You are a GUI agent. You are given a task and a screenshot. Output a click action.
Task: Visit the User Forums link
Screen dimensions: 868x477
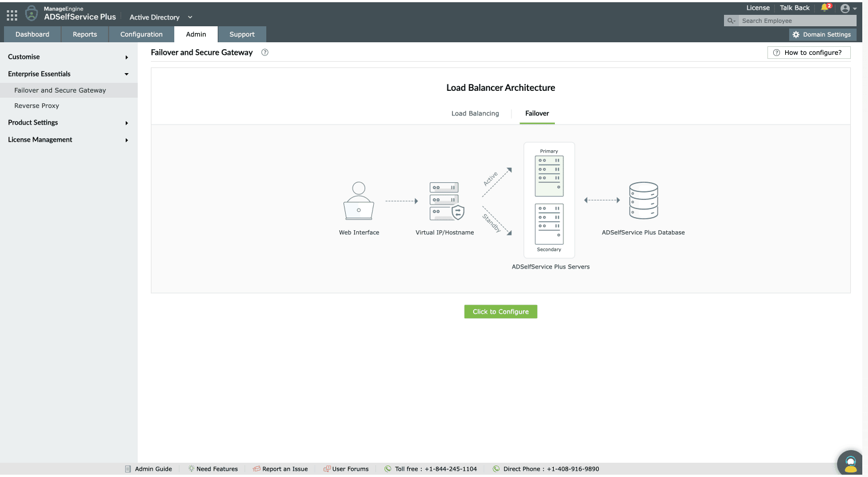350,469
